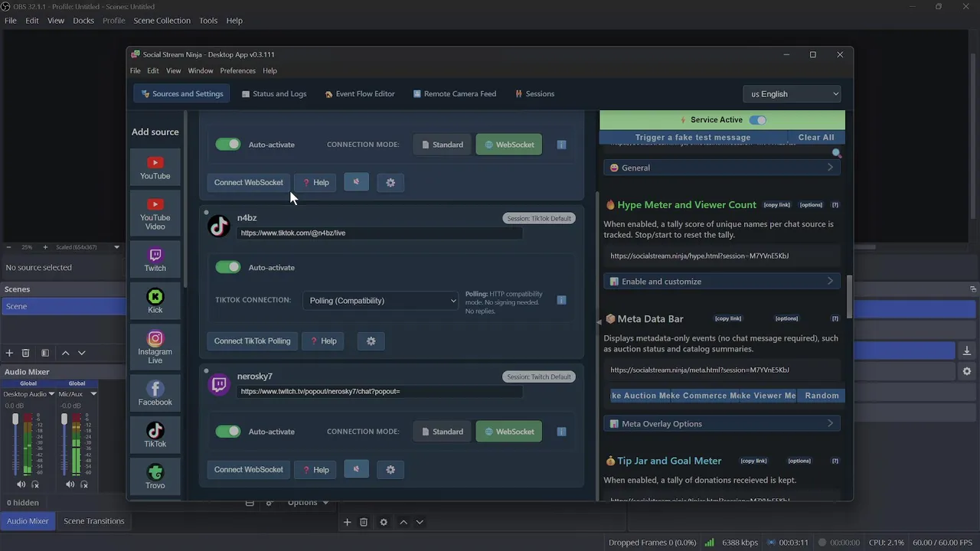Add a Twitch source
Screen dimensions: 980x551
click(x=155, y=259)
